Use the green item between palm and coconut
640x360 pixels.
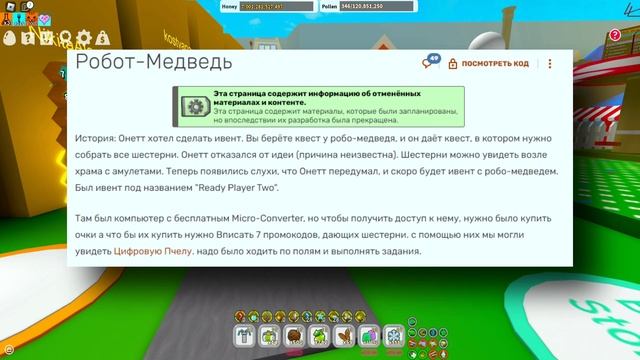[x=269, y=336]
